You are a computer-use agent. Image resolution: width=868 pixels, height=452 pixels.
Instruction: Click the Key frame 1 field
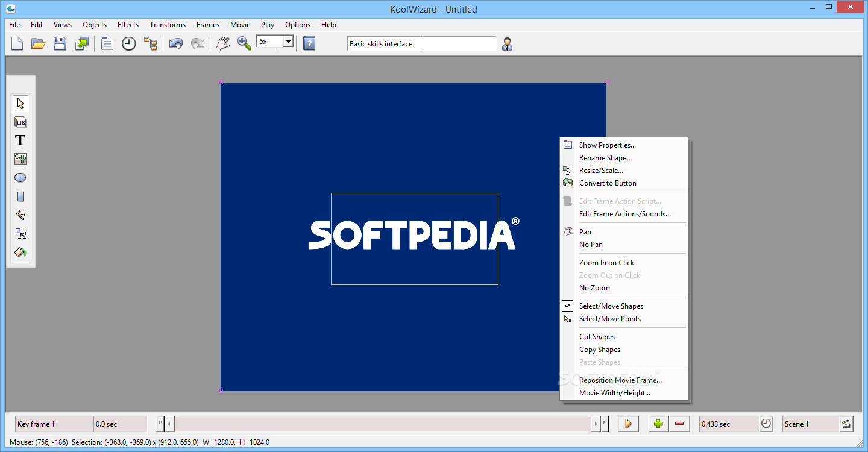pyautogui.click(x=54, y=424)
